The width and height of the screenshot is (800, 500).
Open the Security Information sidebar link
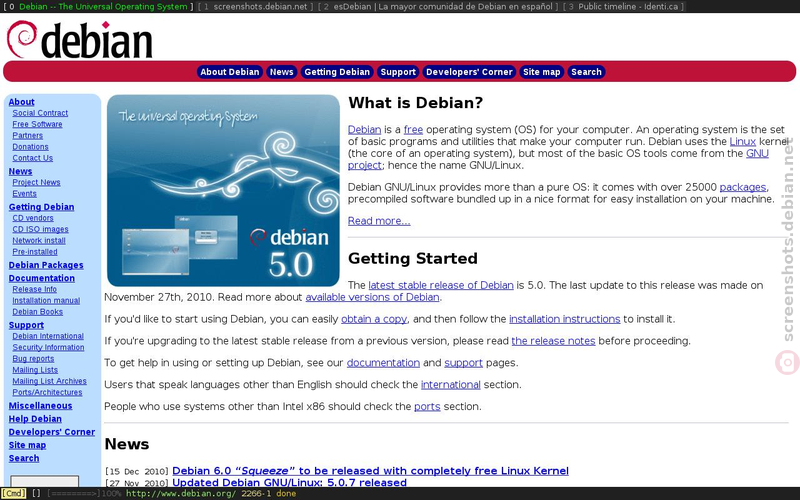tap(48, 347)
